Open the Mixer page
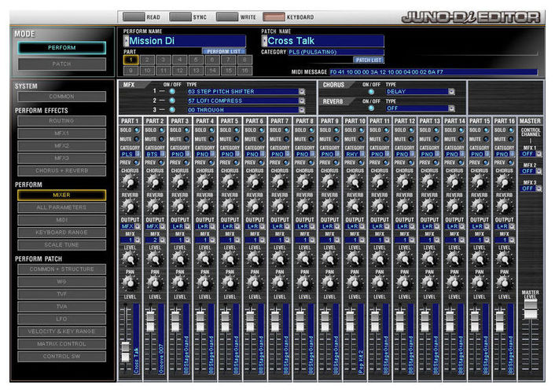555x392 pixels. click(x=61, y=195)
